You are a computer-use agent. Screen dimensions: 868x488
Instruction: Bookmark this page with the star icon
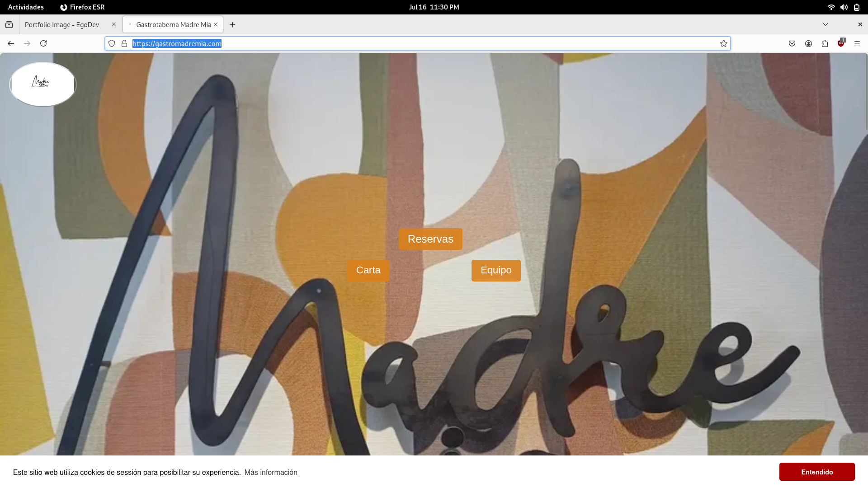click(724, 43)
